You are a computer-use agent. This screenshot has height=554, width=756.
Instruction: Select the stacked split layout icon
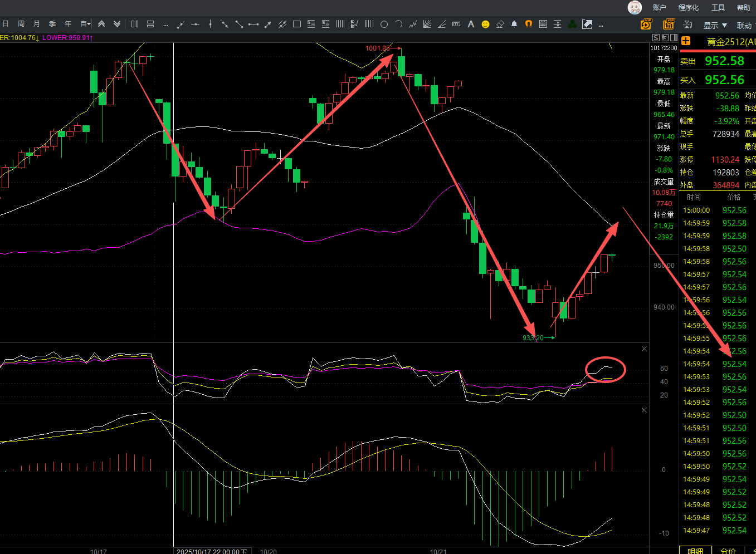(150, 24)
